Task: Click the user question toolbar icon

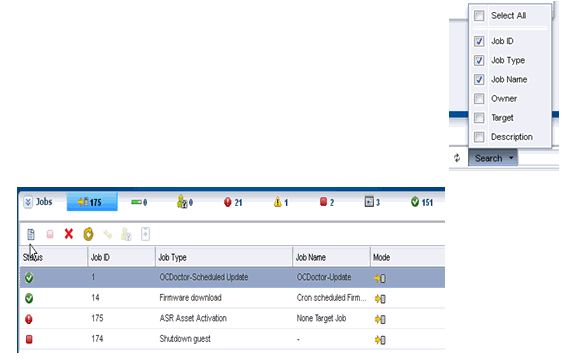Action: point(126,234)
